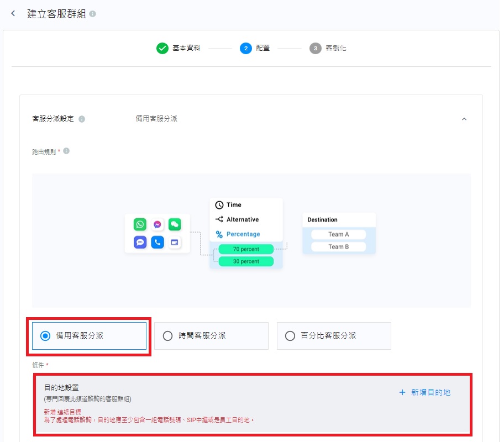
Task: Click blue phone call icon in diagram
Action: (157, 242)
